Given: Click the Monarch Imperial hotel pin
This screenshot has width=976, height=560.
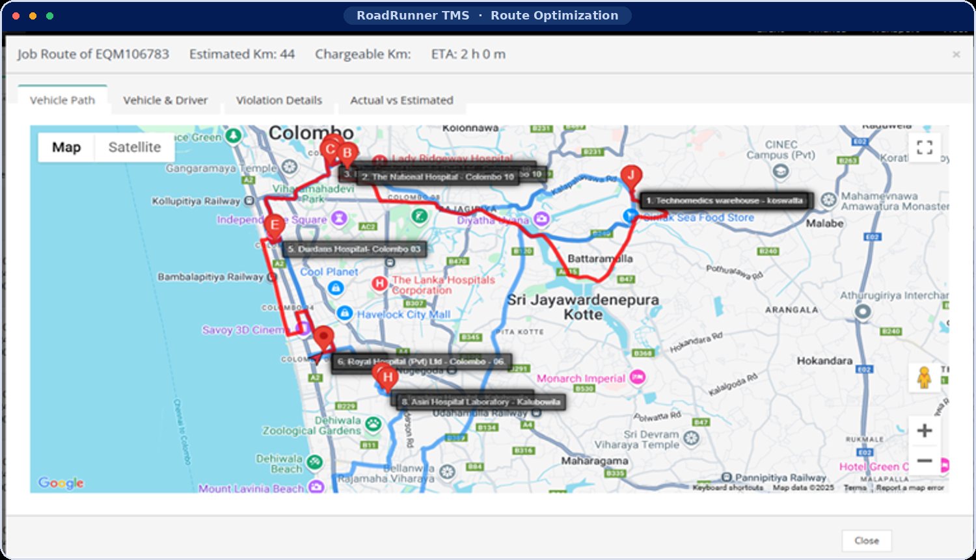Looking at the screenshot, I should tap(638, 378).
